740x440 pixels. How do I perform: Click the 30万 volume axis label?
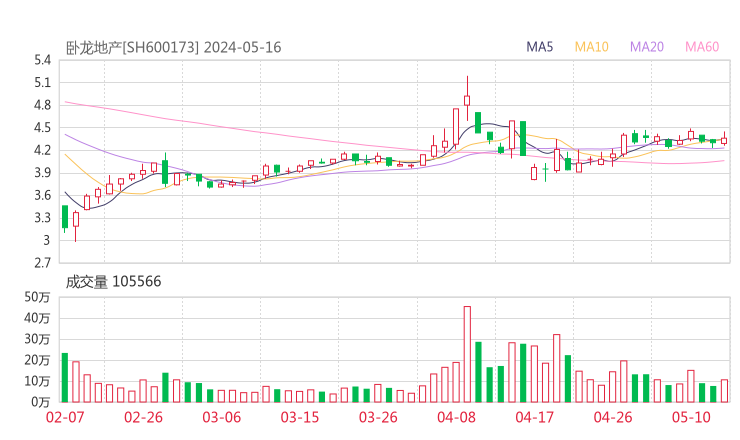37,339
